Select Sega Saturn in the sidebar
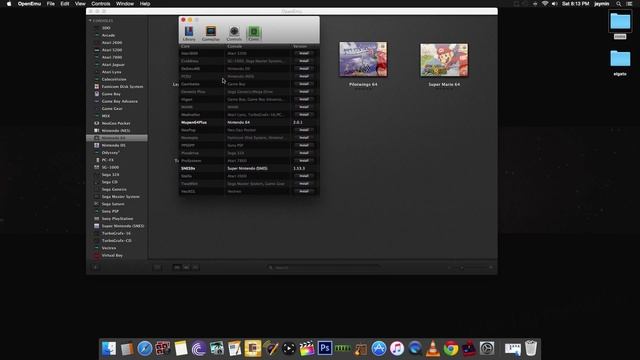This screenshot has width=640, height=360. tap(113, 204)
